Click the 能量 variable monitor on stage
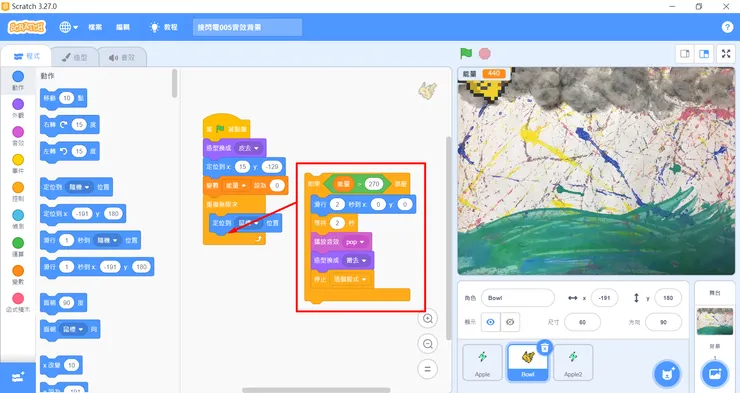This screenshot has width=740, height=393. click(485, 74)
